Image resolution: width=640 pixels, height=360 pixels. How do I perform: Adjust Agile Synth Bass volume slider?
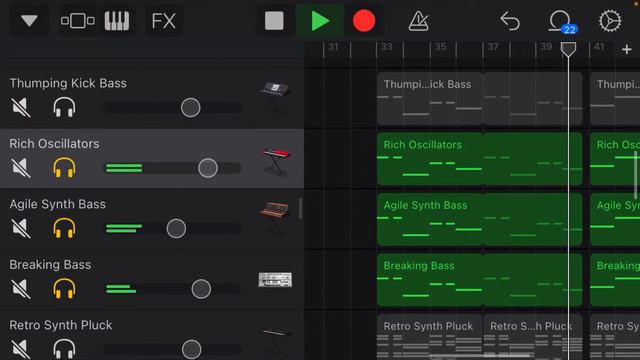[176, 228]
